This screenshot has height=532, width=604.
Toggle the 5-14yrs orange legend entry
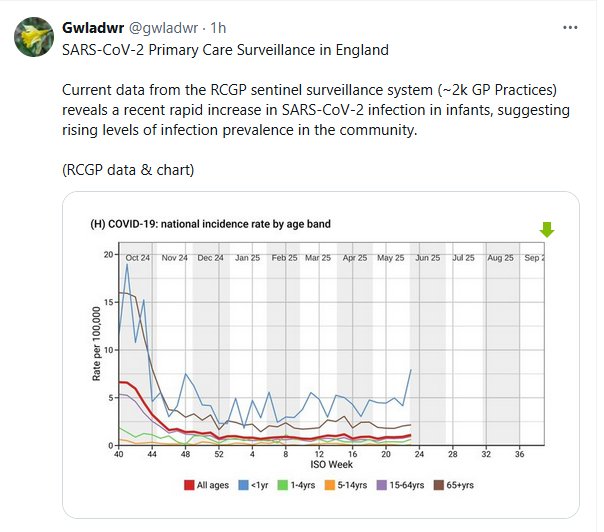347,486
